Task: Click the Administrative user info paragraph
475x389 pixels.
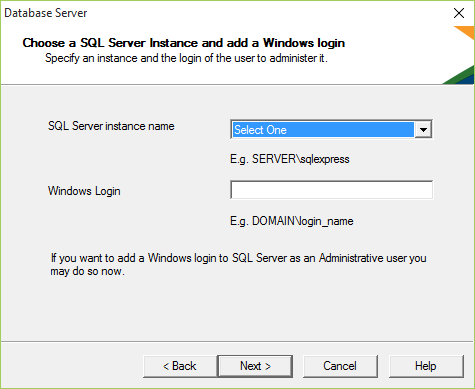Action: tap(238, 265)
